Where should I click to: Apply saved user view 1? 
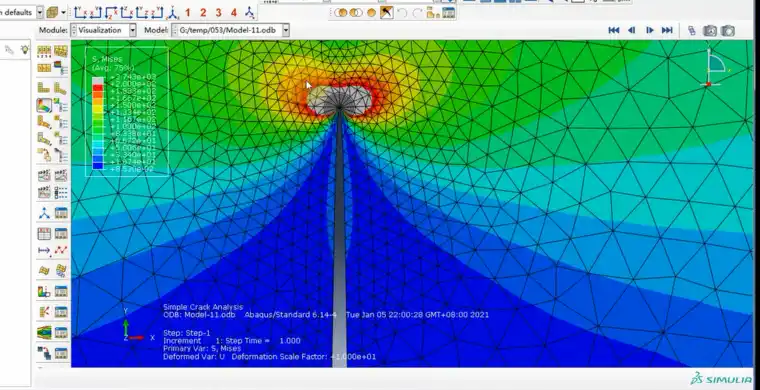pos(188,13)
